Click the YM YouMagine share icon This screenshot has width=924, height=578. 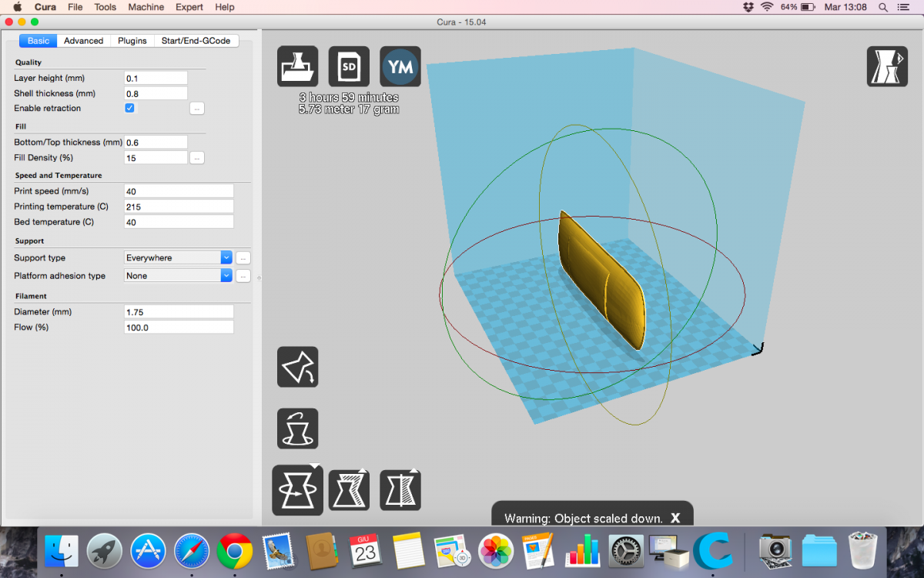tap(400, 67)
